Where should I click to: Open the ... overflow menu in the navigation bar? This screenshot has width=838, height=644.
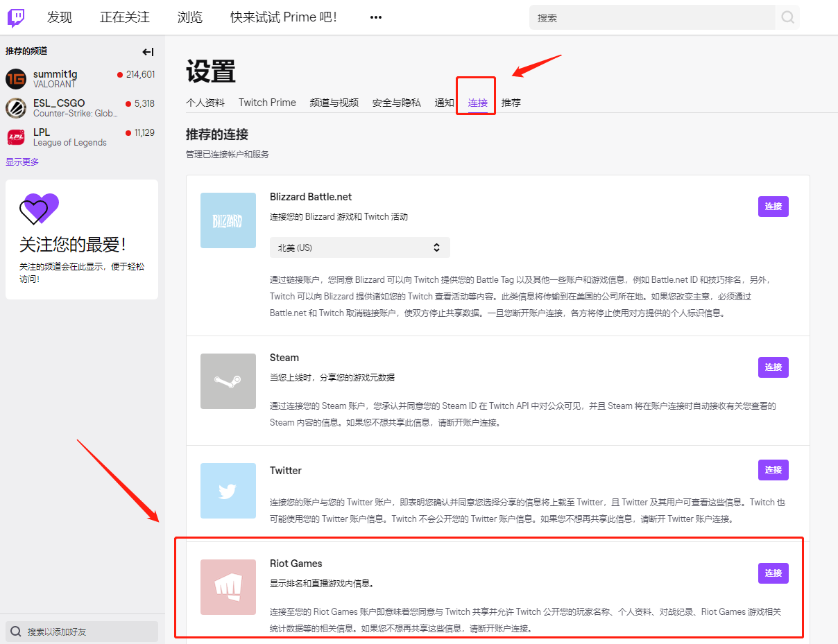point(375,17)
